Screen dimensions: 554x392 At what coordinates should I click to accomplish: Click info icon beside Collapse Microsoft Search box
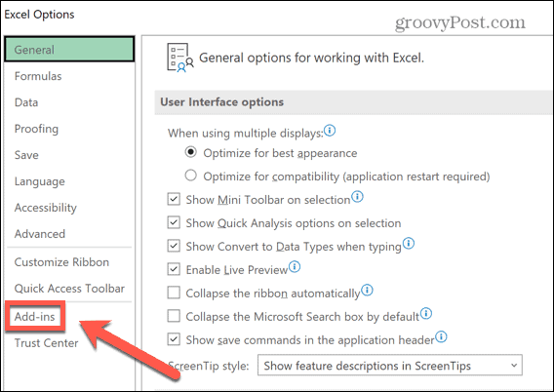point(426,313)
